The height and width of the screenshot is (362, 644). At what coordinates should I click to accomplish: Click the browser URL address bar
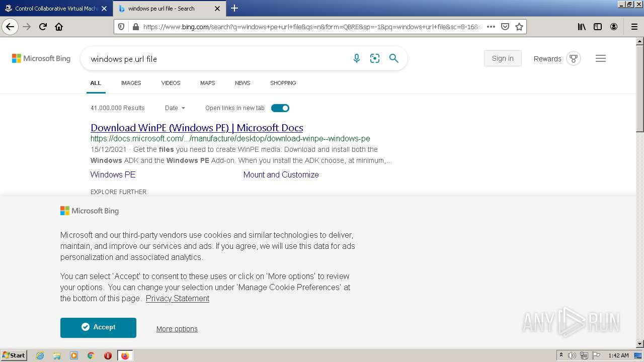[x=312, y=27]
